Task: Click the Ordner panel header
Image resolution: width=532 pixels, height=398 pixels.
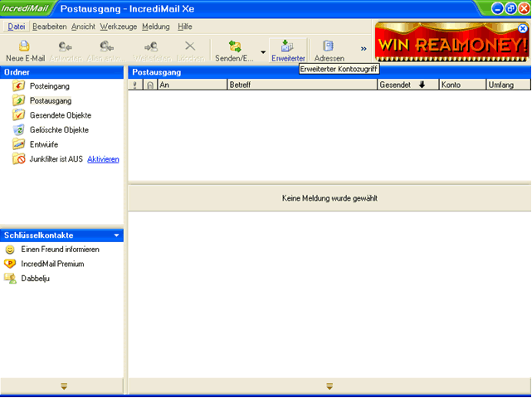Action: [x=61, y=72]
